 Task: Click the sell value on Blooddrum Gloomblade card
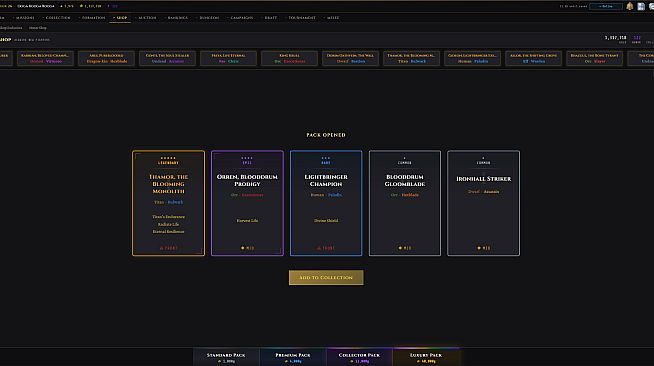coord(405,248)
